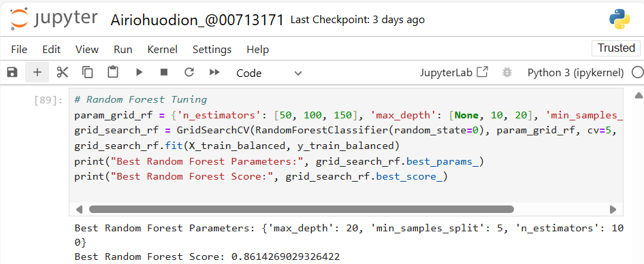Click the '# Random Forest Tuning' comment line

tap(140, 100)
